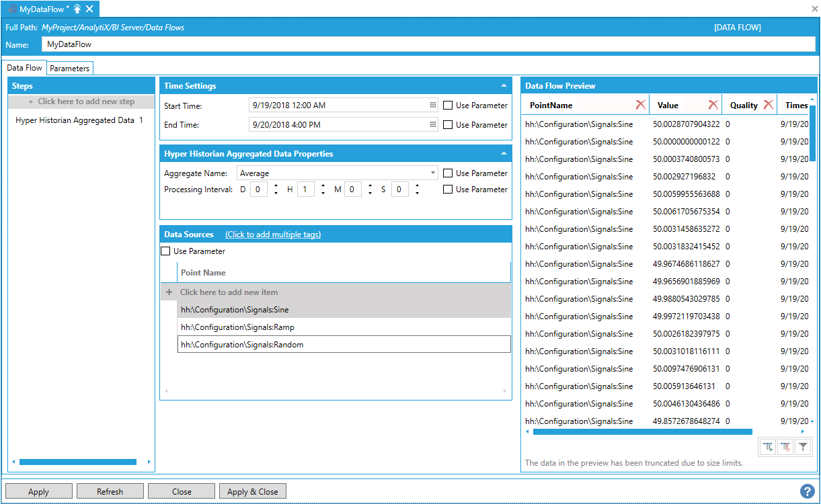The width and height of the screenshot is (821, 504).
Task: Switch to the Parameters tab
Action: point(69,68)
